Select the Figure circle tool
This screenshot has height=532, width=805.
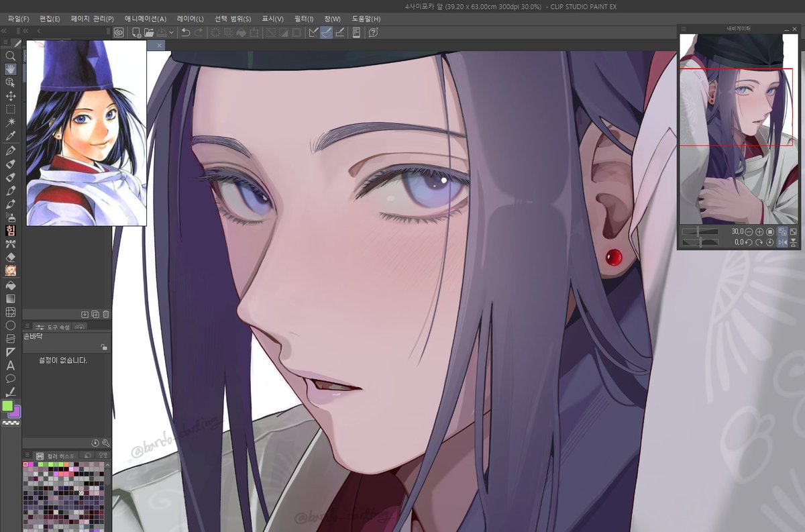[11, 325]
